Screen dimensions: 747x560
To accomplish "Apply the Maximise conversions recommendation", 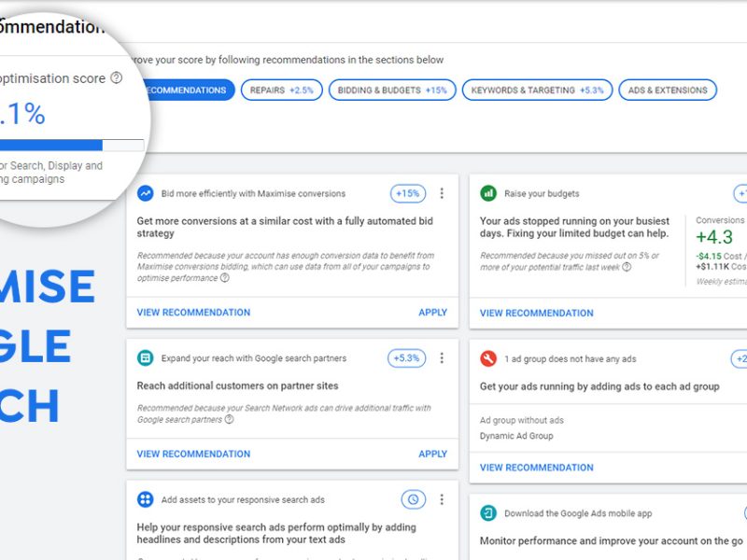I will click(432, 313).
